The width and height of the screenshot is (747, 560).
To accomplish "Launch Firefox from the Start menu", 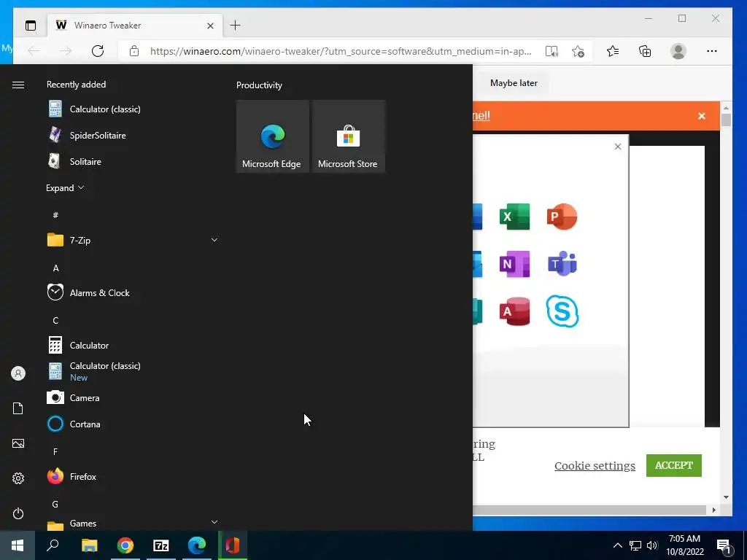I will click(72, 477).
